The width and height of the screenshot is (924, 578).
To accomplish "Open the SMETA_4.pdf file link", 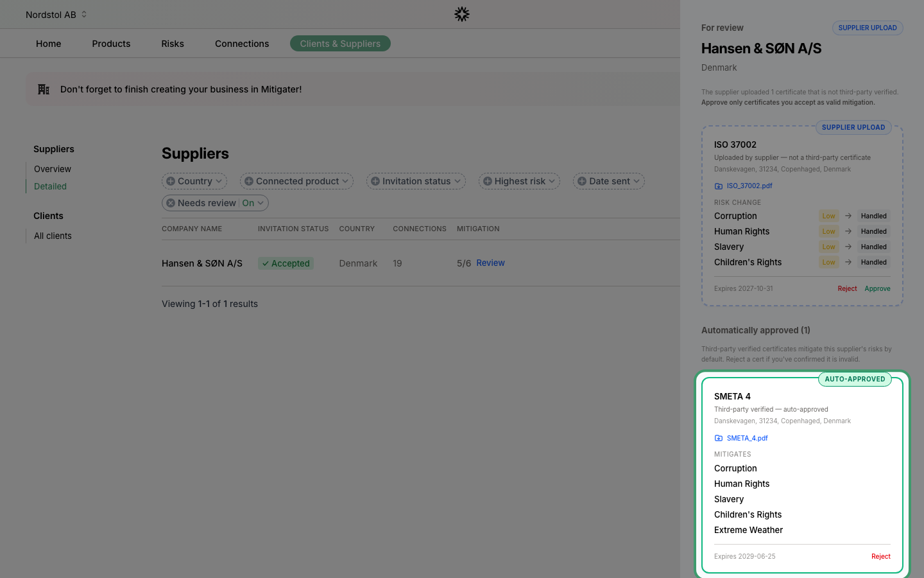I will click(x=747, y=438).
